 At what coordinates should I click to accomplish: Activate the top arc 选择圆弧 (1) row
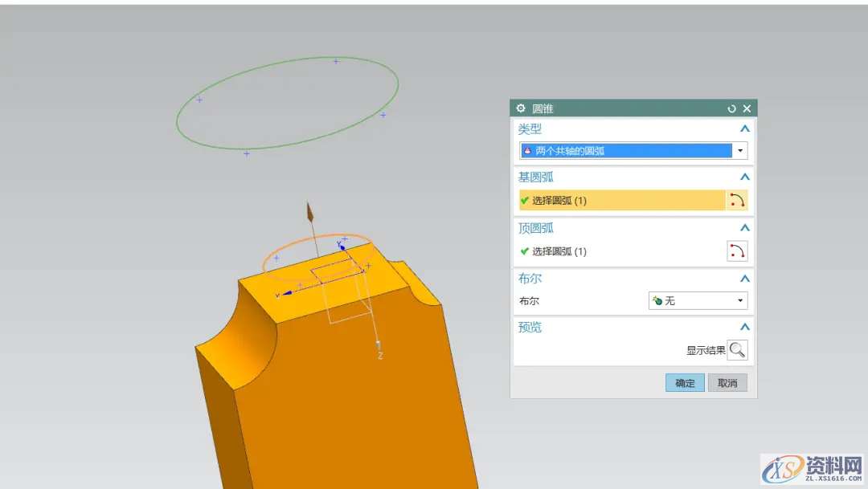(x=620, y=251)
